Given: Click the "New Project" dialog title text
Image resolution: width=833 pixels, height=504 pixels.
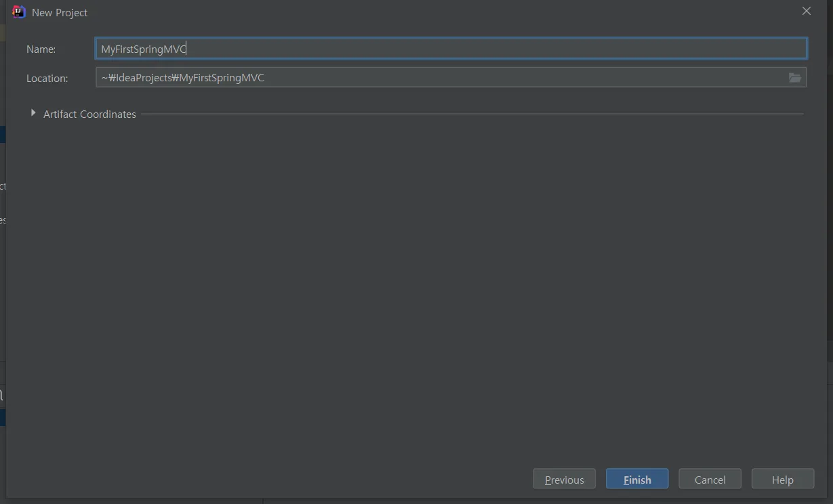Looking at the screenshot, I should coord(60,13).
